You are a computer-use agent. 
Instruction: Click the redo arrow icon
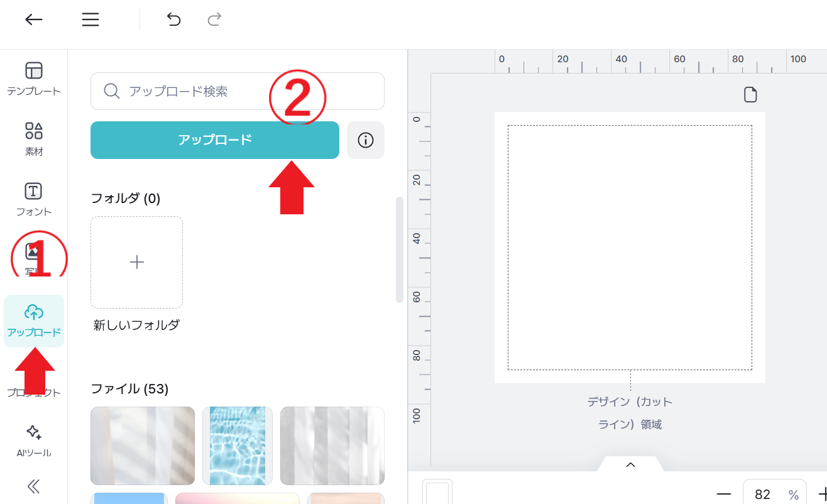point(214,19)
